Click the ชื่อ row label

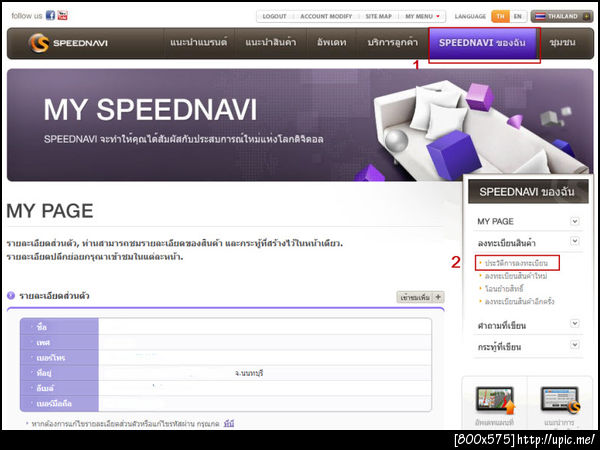(42, 328)
